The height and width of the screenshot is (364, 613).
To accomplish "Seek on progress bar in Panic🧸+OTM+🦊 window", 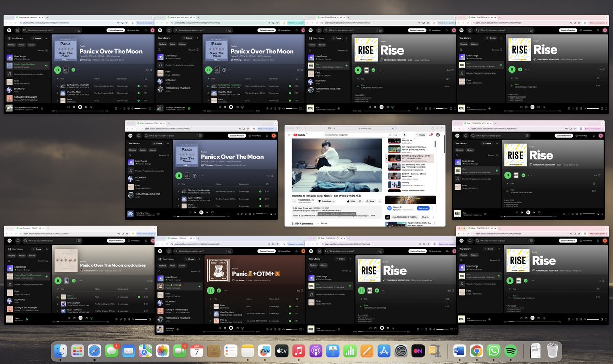I will click(231, 332).
